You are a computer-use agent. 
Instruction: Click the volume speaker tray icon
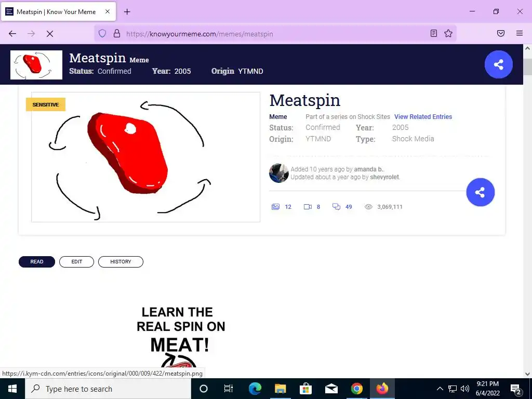click(465, 389)
